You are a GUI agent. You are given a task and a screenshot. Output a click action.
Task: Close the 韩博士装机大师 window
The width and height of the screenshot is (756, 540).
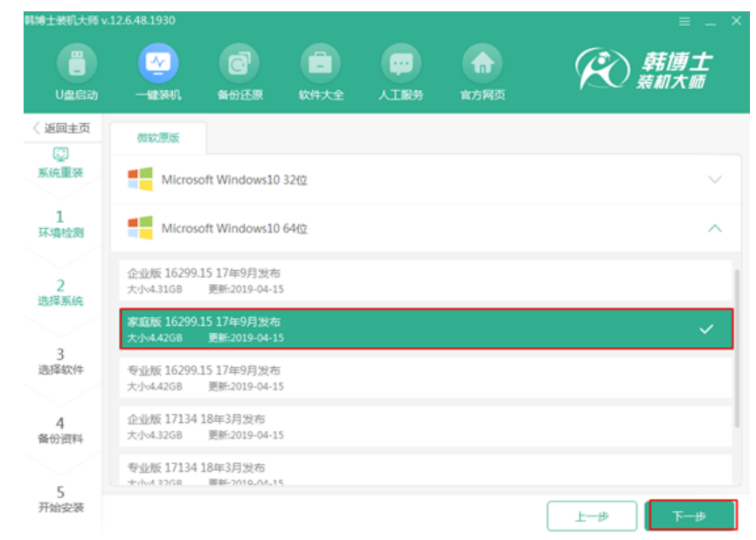[736, 21]
